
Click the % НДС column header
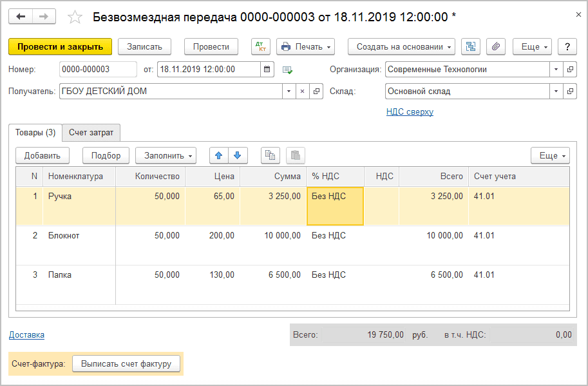click(336, 177)
